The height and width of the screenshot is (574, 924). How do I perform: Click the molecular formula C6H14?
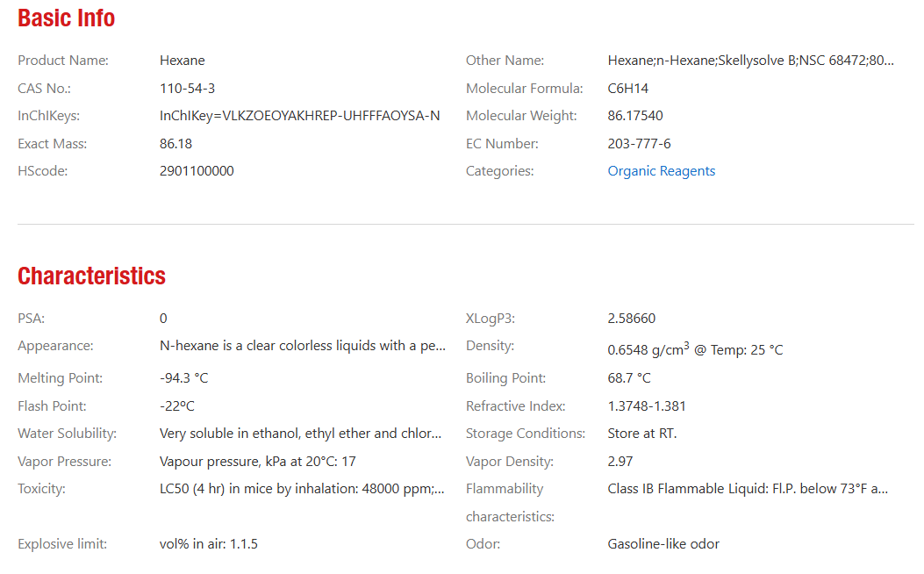[627, 89]
